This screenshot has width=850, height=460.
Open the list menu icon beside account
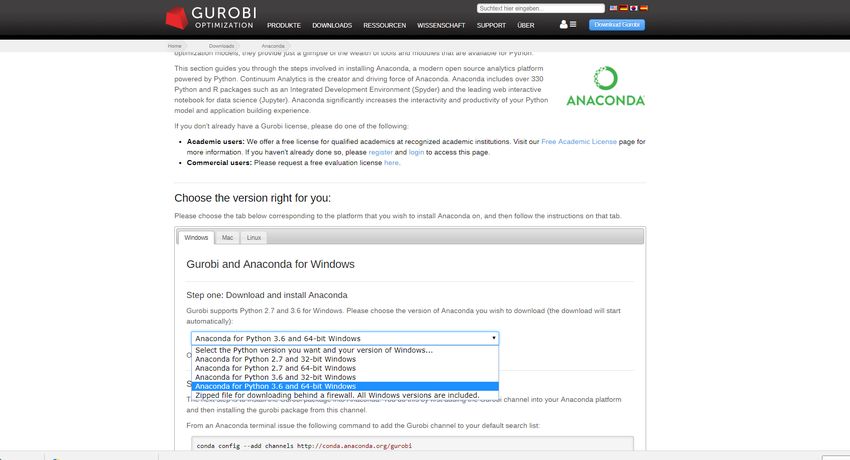[x=573, y=24]
